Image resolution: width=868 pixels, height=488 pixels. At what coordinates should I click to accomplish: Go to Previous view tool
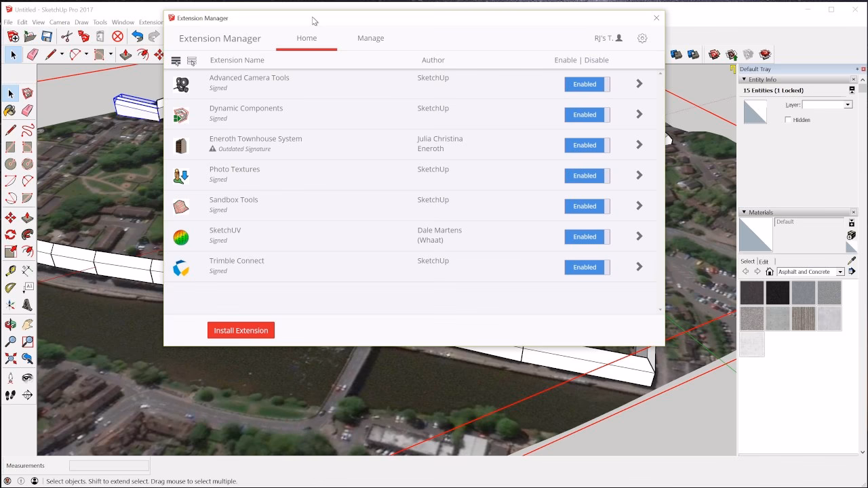(27, 359)
